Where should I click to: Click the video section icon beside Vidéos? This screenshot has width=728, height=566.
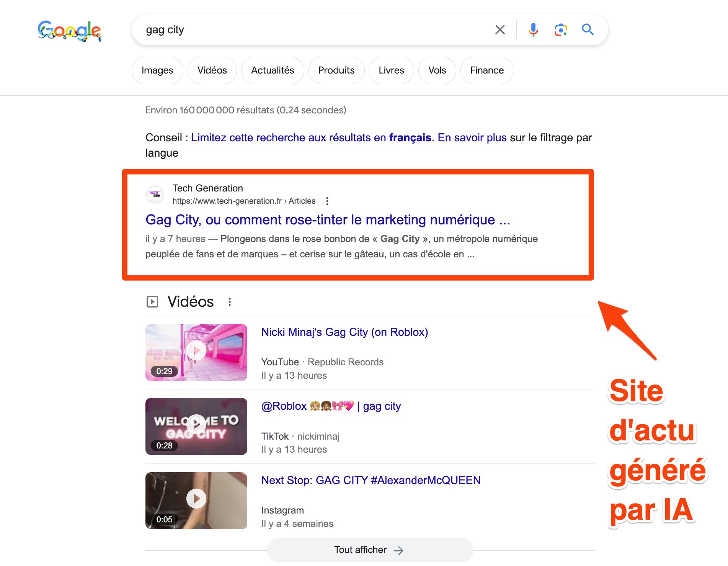point(152,302)
